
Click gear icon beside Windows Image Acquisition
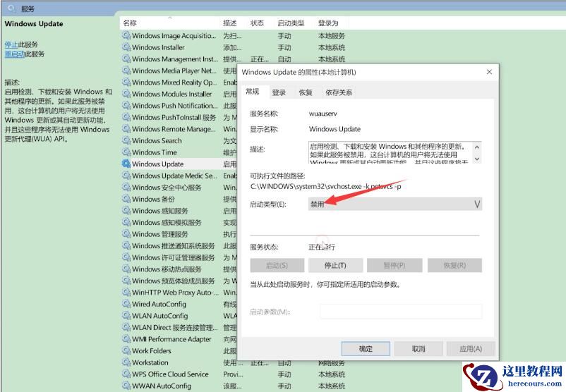pos(126,35)
